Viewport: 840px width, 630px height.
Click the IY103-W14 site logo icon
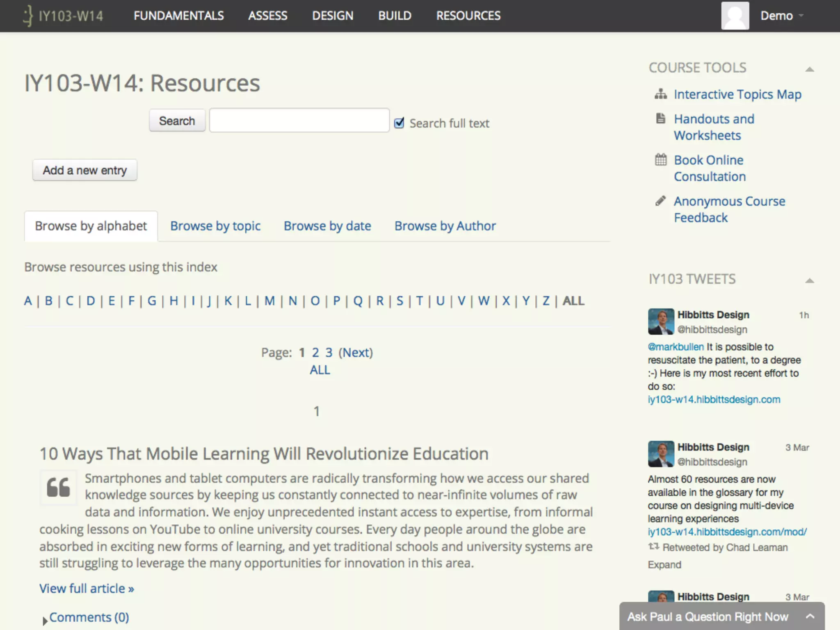[28, 16]
